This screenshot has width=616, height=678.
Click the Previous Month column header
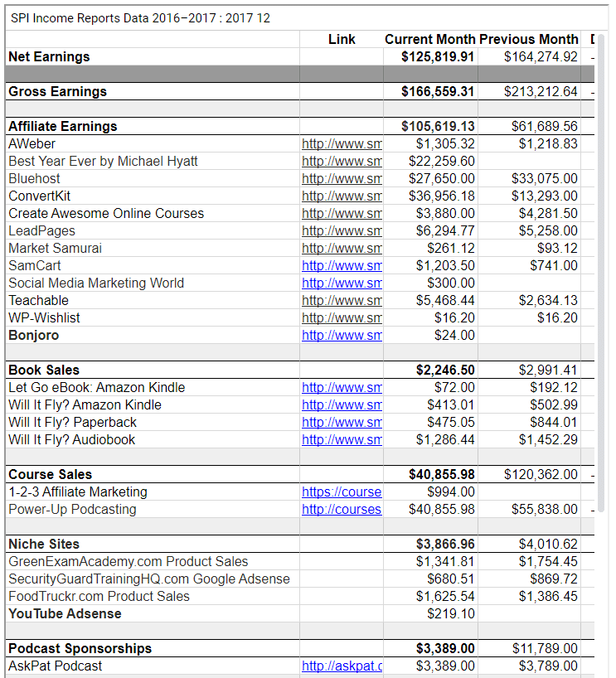click(x=529, y=39)
